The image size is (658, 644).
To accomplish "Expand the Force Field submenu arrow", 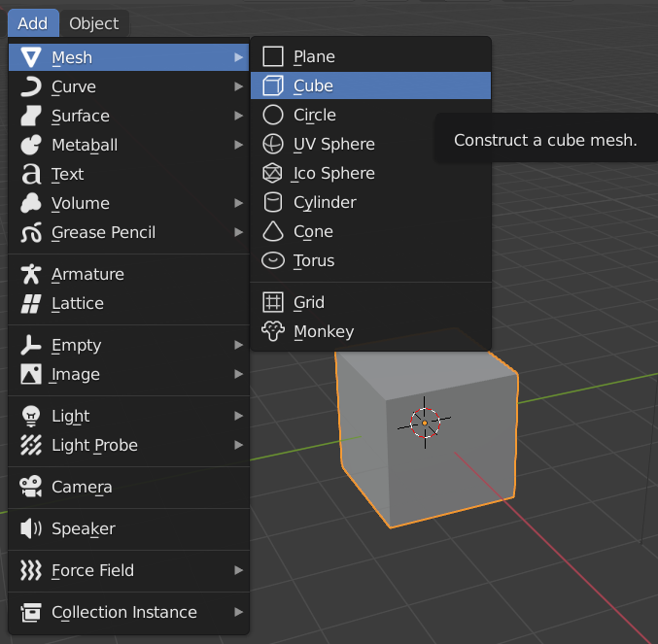I will [x=238, y=570].
